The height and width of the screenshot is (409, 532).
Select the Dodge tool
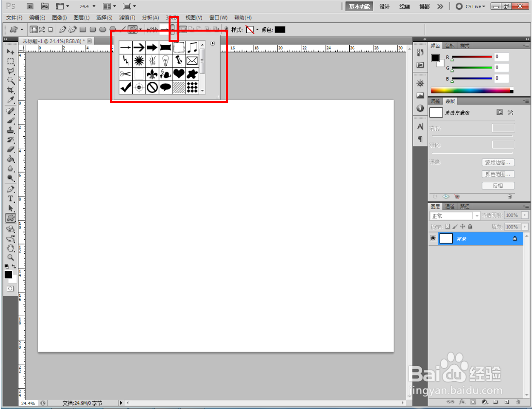tap(11, 178)
